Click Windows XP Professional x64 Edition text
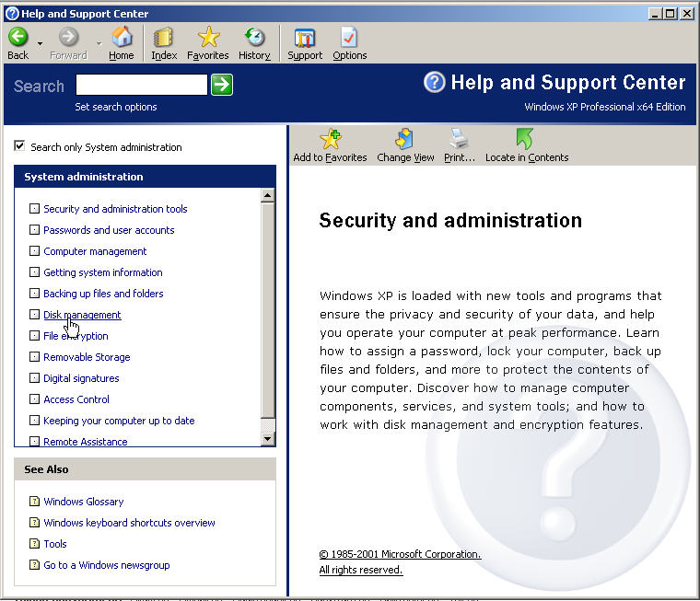Image resolution: width=700 pixels, height=601 pixels. [605, 107]
